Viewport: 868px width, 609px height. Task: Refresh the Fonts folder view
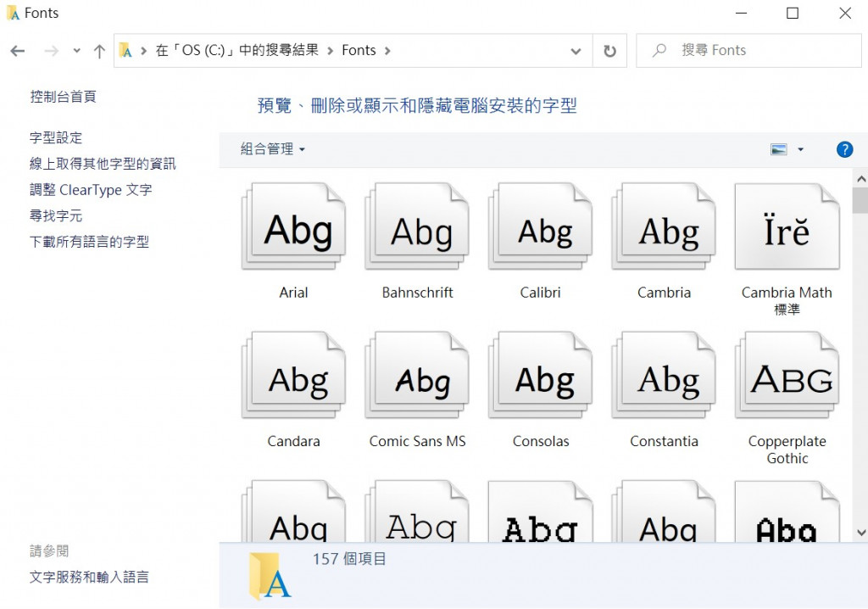tap(609, 51)
